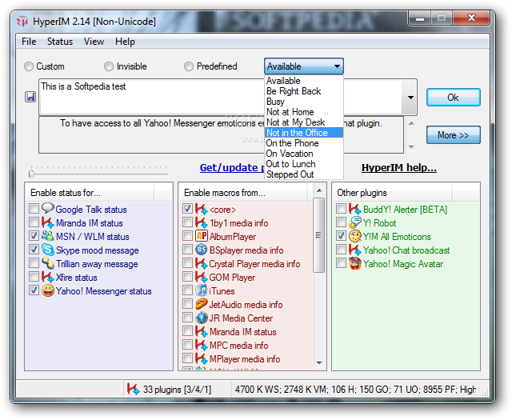This screenshot has height=420, width=512.
Task: Uncheck MSN / WLM status checkbox
Action: [x=34, y=236]
